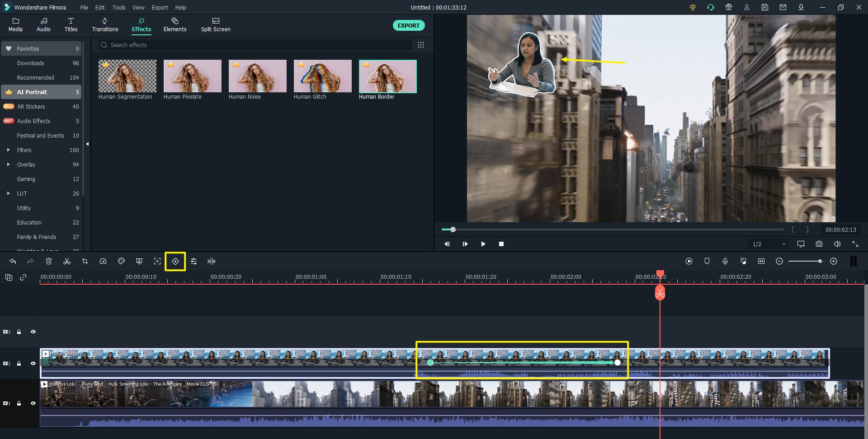Click the display monitor preview icon
This screenshot has width=868, height=439.
[801, 244]
